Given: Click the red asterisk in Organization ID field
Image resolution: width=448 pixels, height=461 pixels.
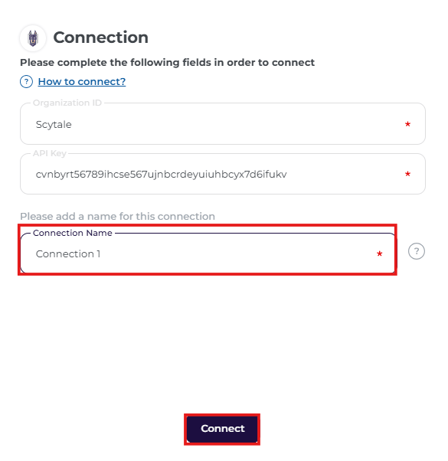Looking at the screenshot, I should [407, 124].
